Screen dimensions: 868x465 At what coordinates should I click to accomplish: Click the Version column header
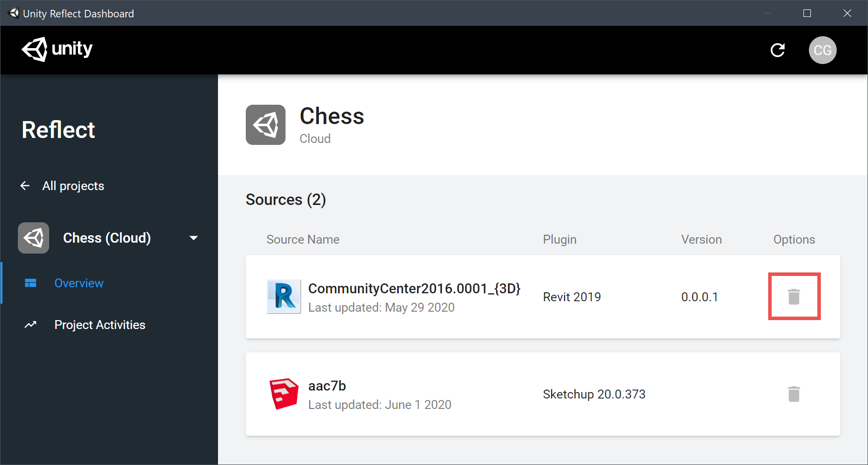(x=701, y=239)
